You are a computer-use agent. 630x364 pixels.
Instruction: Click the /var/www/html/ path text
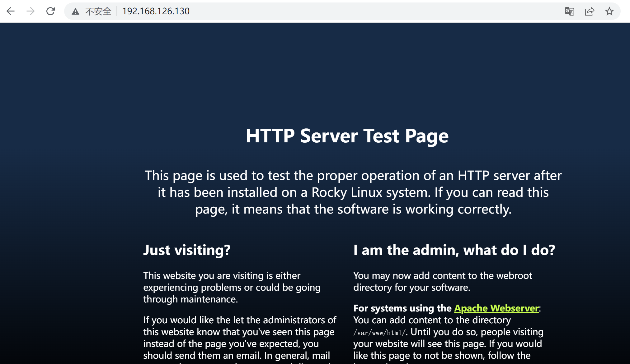[x=379, y=333]
